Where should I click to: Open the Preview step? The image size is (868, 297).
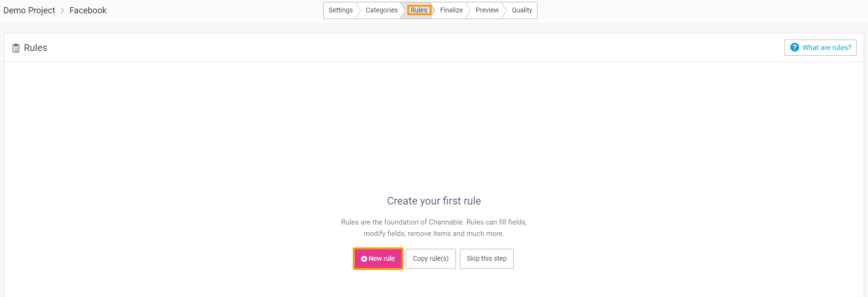487,10
